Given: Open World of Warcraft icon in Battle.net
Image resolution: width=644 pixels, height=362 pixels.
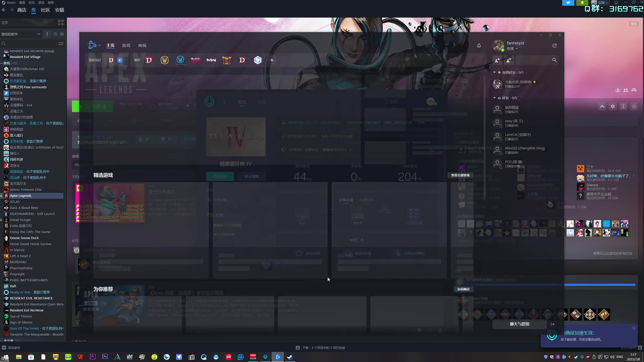Looking at the screenshot, I should pyautogui.click(x=165, y=60).
